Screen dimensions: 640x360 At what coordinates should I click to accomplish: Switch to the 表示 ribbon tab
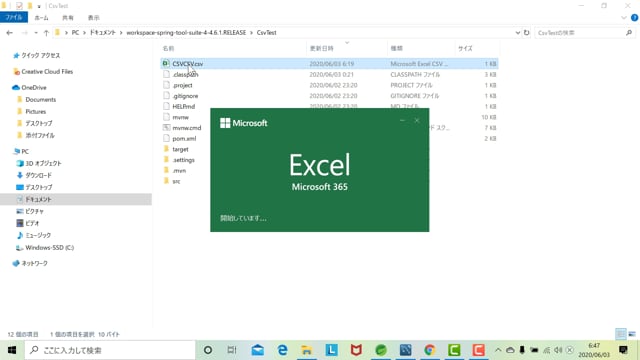[93, 18]
